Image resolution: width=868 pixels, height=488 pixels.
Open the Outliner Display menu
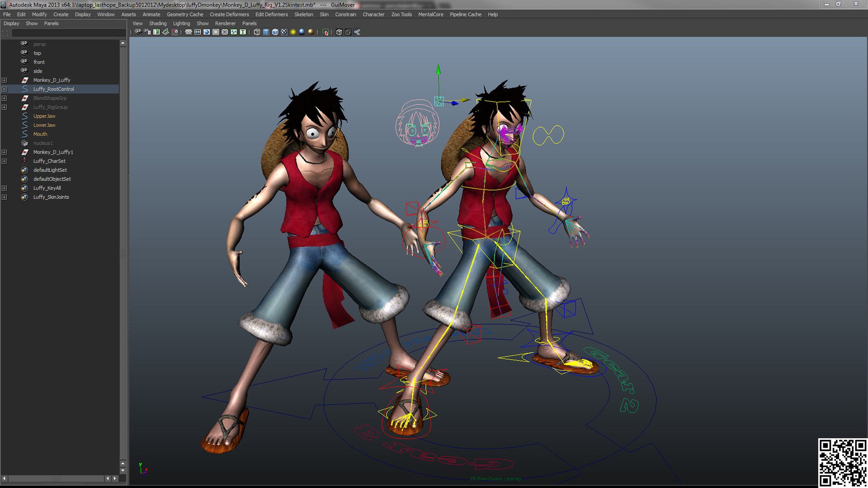click(x=11, y=24)
